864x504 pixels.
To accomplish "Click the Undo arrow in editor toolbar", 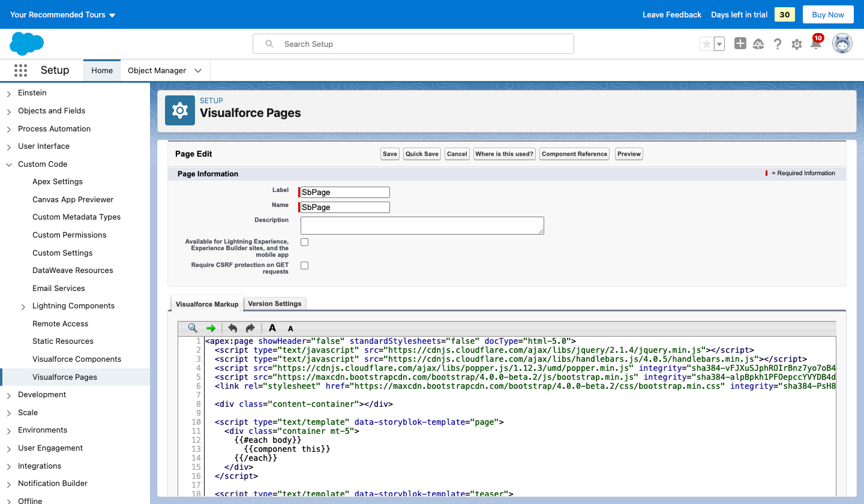I will (x=233, y=328).
